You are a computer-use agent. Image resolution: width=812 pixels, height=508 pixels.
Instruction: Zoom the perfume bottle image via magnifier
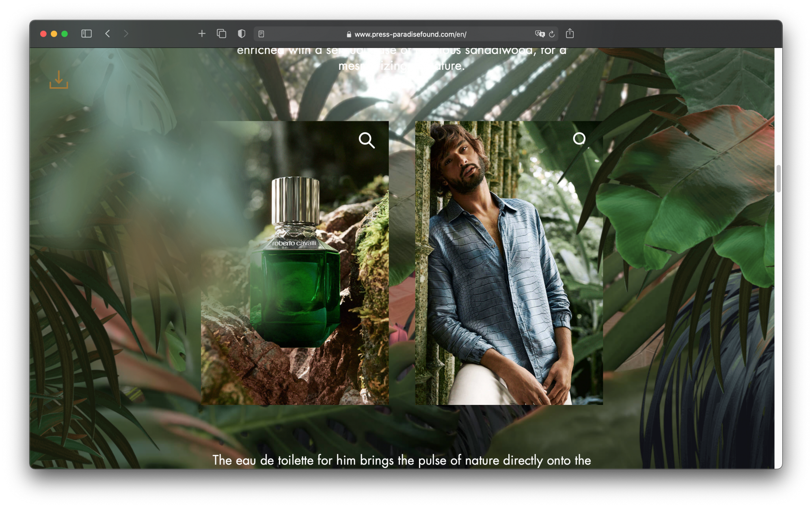(367, 140)
